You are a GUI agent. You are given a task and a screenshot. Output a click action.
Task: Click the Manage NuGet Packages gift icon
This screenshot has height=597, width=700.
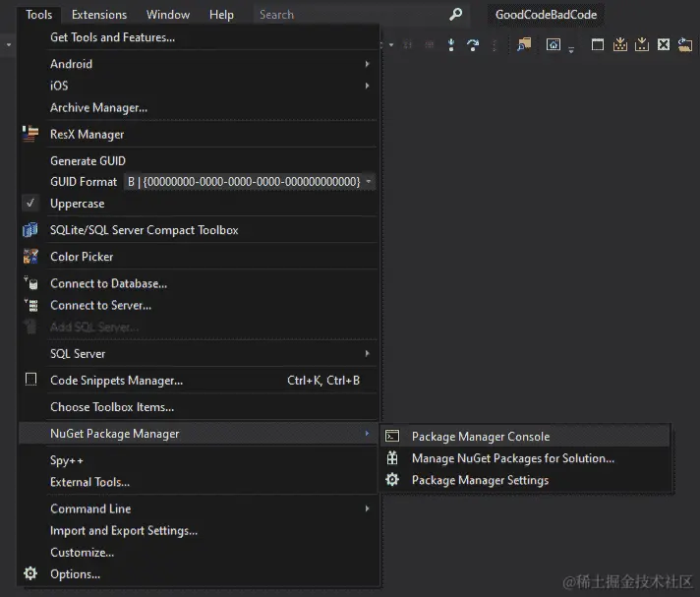392,457
